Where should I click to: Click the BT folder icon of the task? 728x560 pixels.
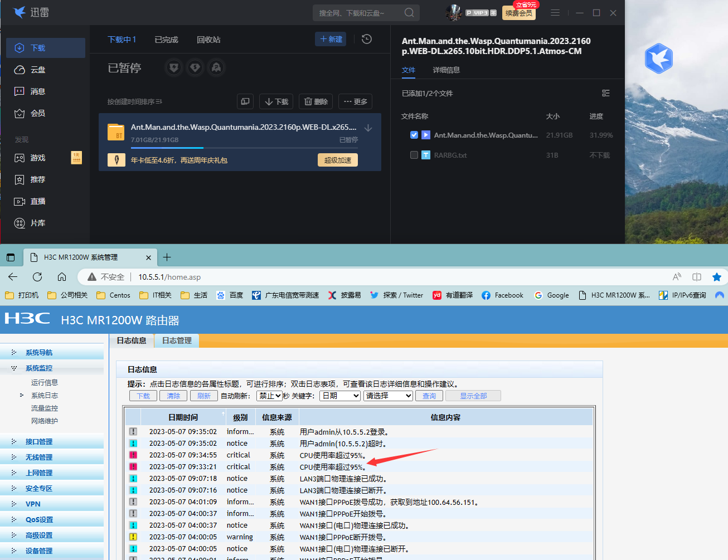point(116,132)
